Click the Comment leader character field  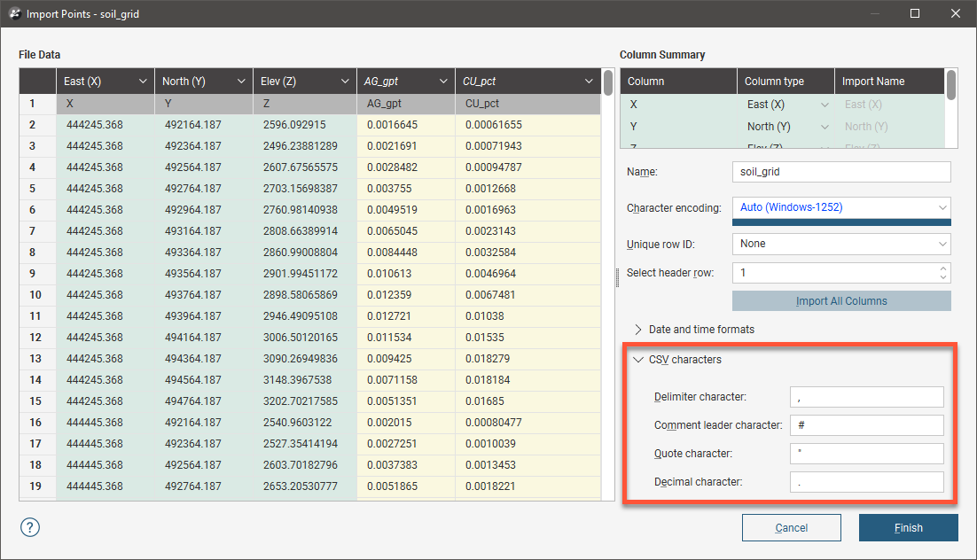pos(866,425)
